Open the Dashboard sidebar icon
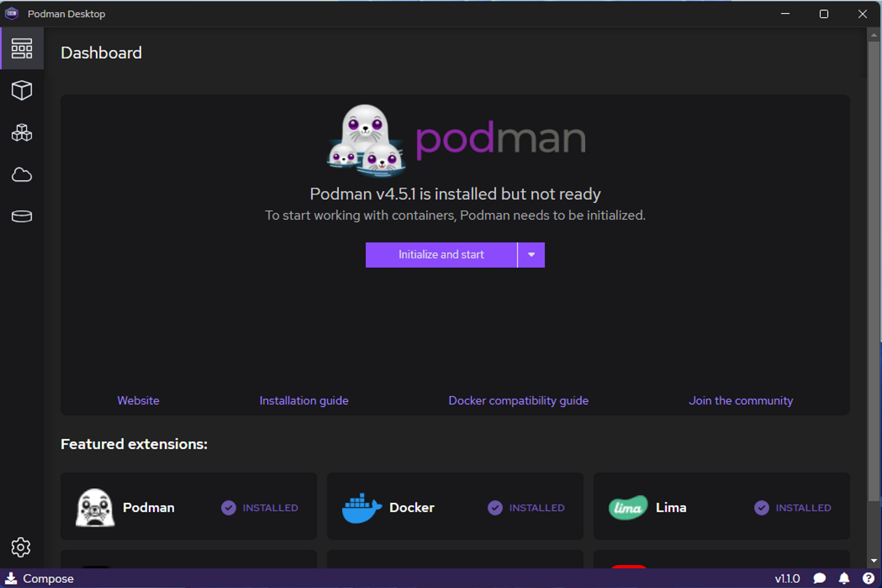882x588 pixels. (x=22, y=48)
